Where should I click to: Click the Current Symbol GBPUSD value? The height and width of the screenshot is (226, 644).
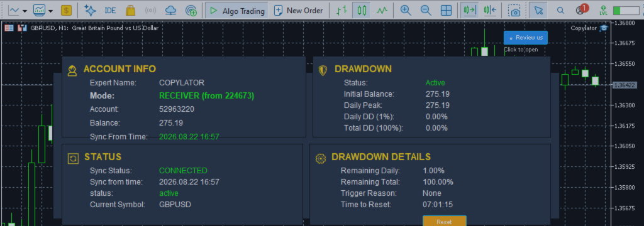pyautogui.click(x=175, y=204)
